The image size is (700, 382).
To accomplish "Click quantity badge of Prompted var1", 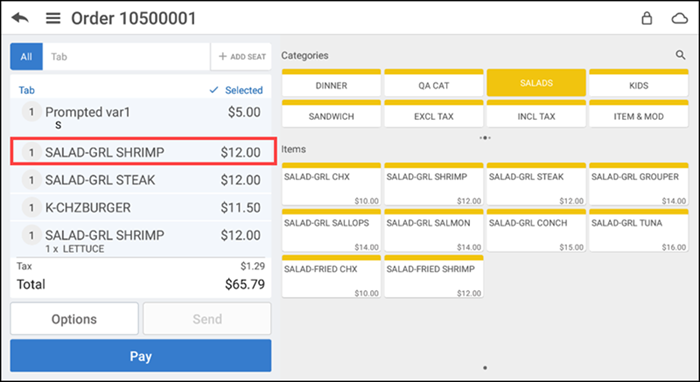I will (x=31, y=112).
